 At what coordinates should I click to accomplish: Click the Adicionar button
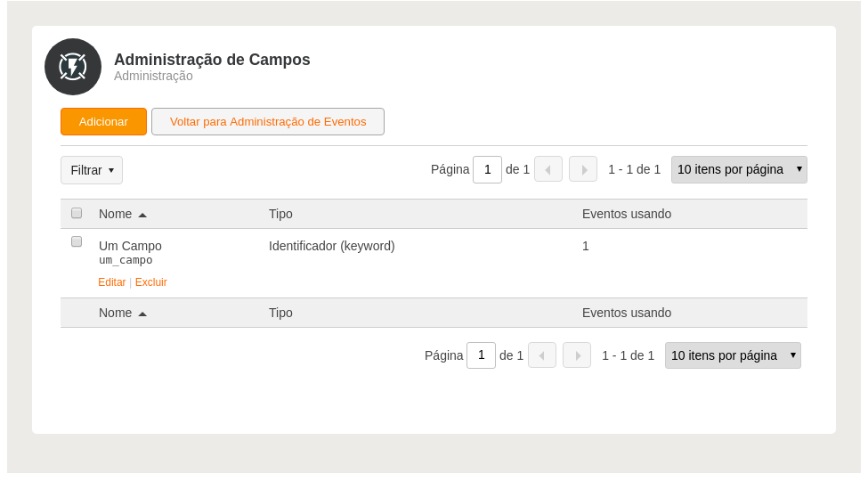[103, 121]
